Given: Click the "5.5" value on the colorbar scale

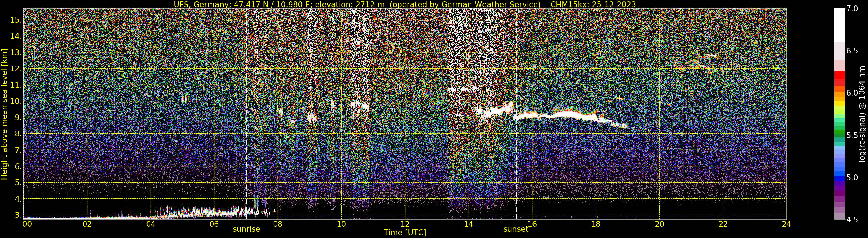Looking at the screenshot, I should pos(852,135).
